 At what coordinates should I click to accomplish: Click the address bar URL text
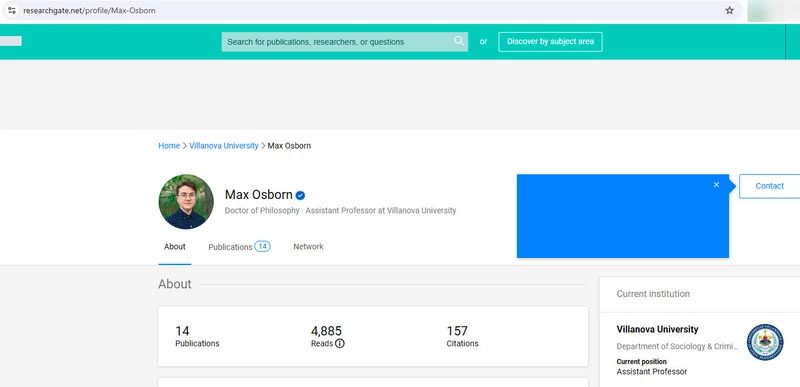tap(89, 10)
